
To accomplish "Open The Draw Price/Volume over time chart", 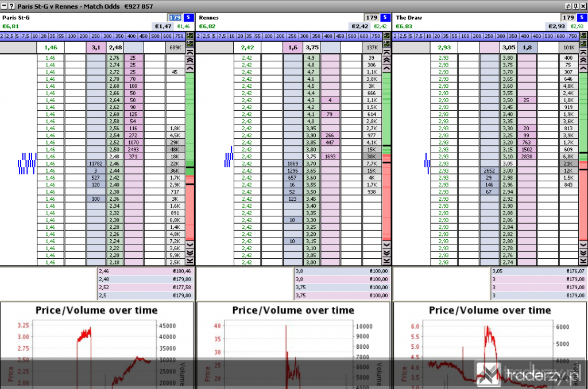I will pyautogui.click(x=490, y=345).
